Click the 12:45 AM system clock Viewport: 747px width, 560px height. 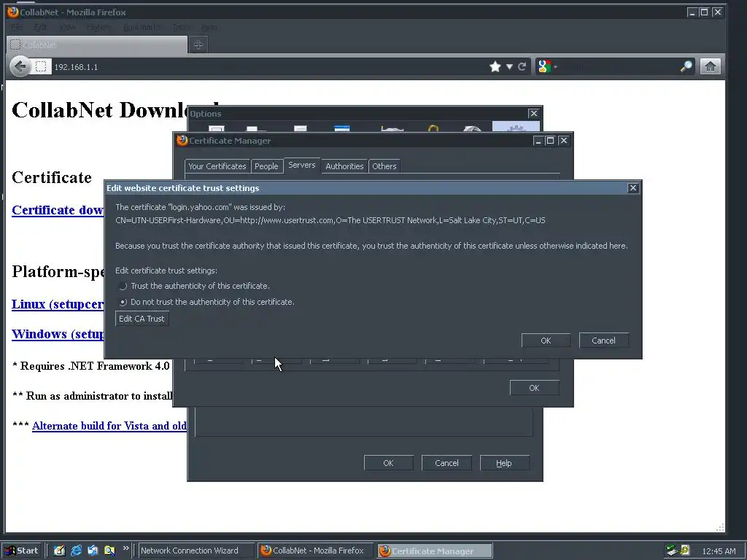719,551
